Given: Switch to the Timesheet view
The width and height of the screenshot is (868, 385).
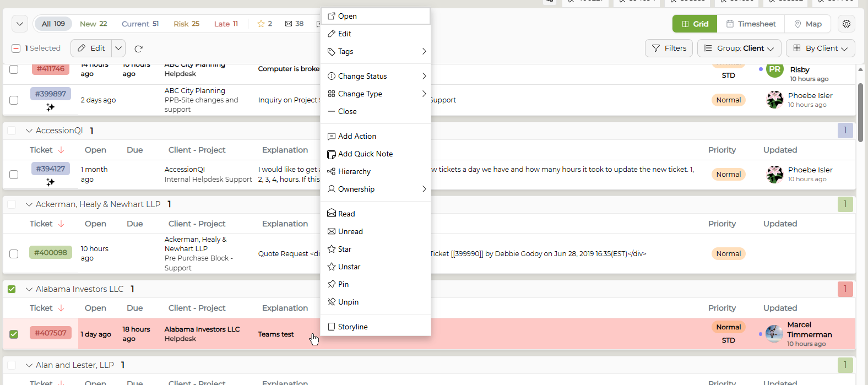Looking at the screenshot, I should [x=751, y=24].
